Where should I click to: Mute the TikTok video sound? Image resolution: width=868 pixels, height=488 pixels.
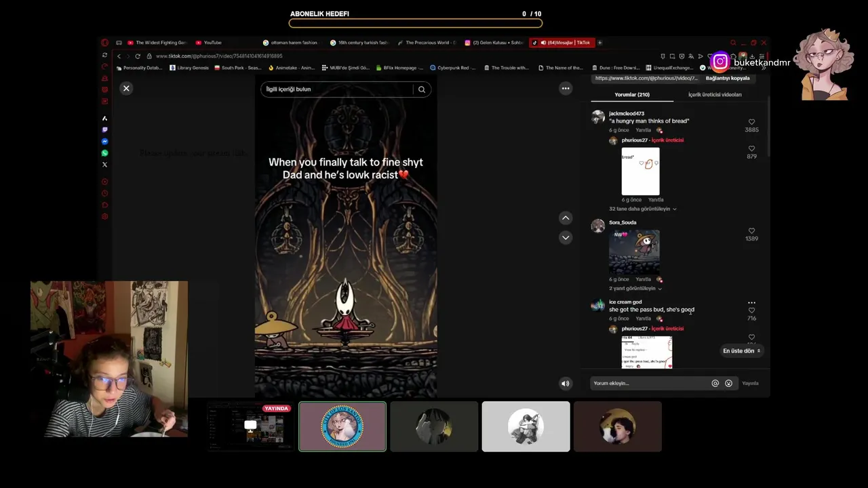click(566, 384)
